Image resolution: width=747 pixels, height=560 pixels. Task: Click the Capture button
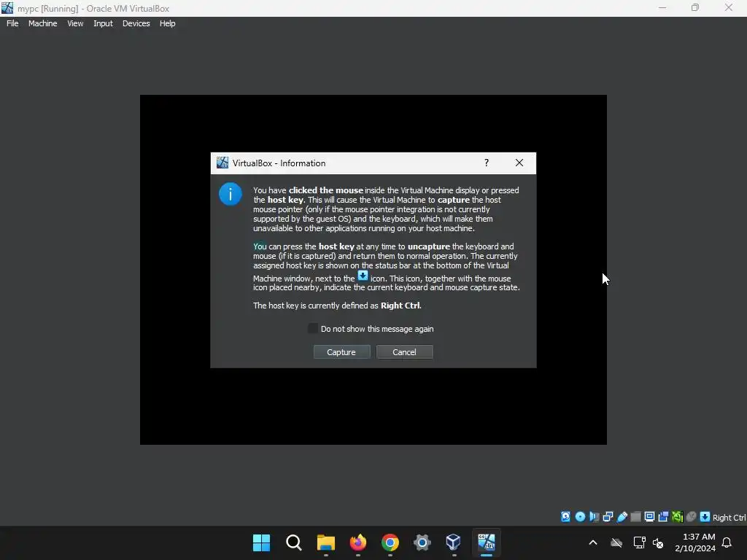click(341, 352)
